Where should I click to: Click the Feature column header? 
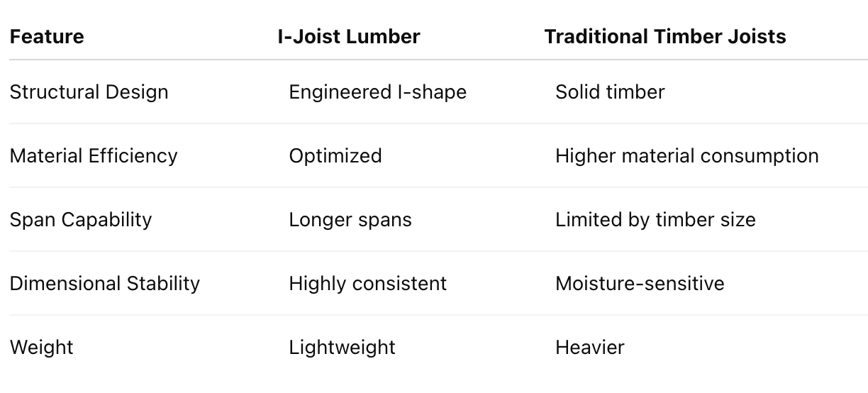[x=47, y=37]
